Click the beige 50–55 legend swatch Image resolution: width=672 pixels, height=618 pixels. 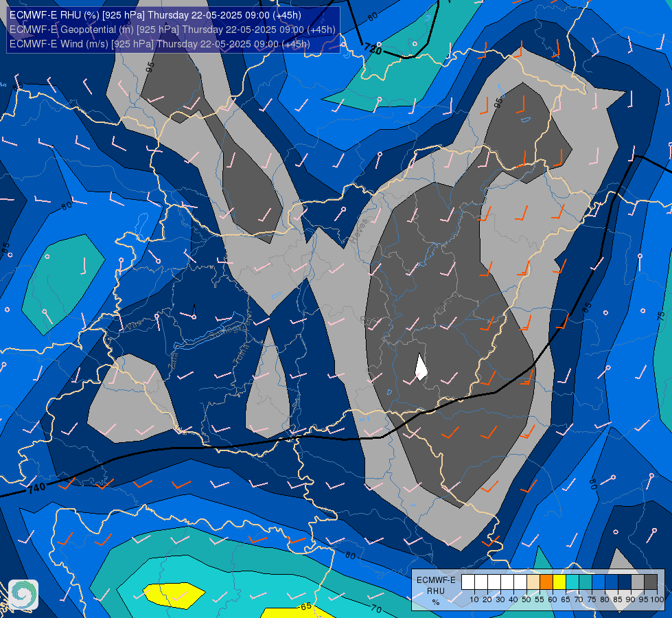pyautogui.click(x=533, y=582)
